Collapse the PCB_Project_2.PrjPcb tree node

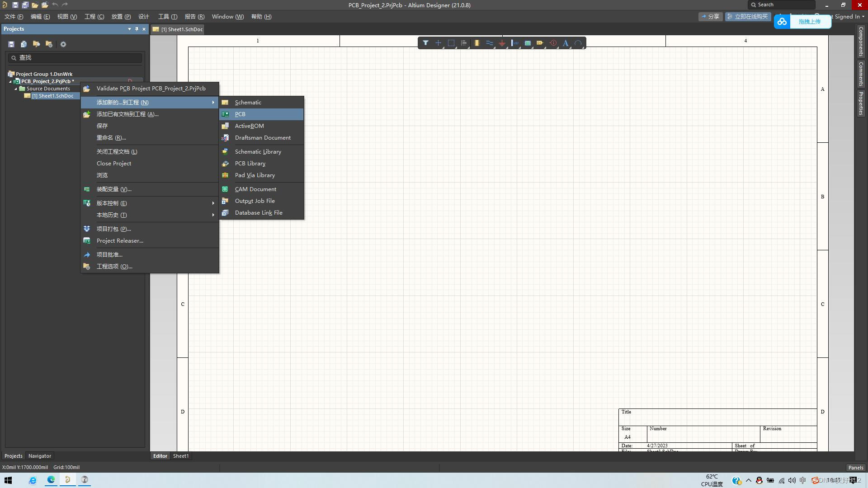(10, 82)
